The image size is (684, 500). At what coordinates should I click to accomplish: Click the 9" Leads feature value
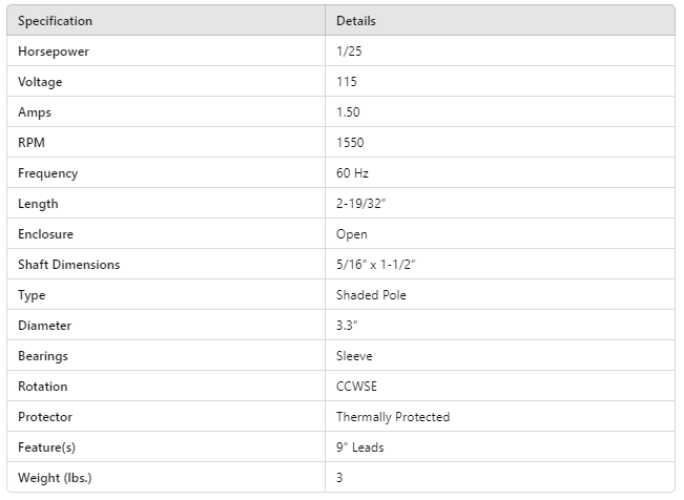point(360,447)
